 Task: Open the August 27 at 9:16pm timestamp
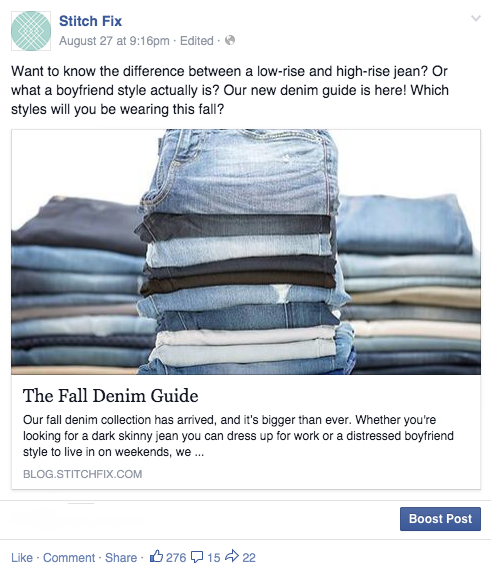tap(114, 40)
